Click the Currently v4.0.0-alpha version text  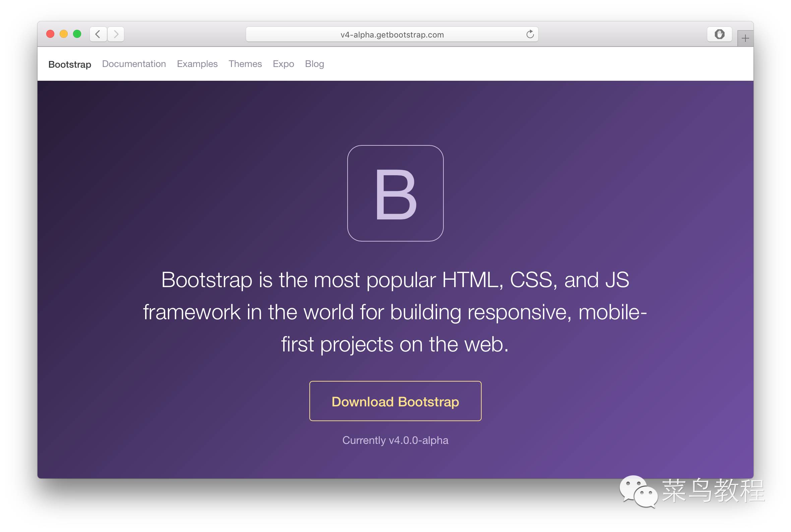(395, 440)
